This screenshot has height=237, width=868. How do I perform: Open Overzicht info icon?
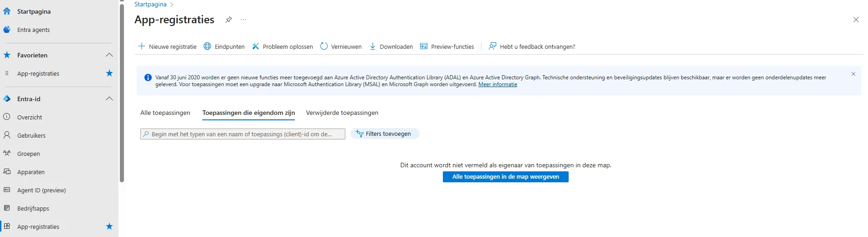pos(7,117)
